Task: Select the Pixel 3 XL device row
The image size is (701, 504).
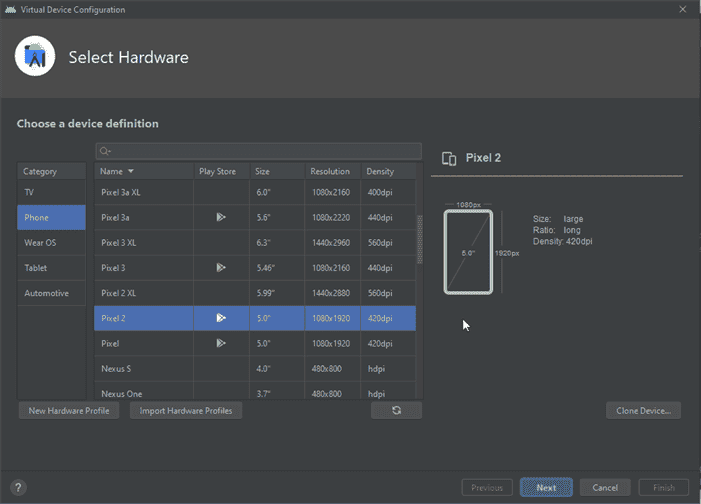Action: click(255, 243)
